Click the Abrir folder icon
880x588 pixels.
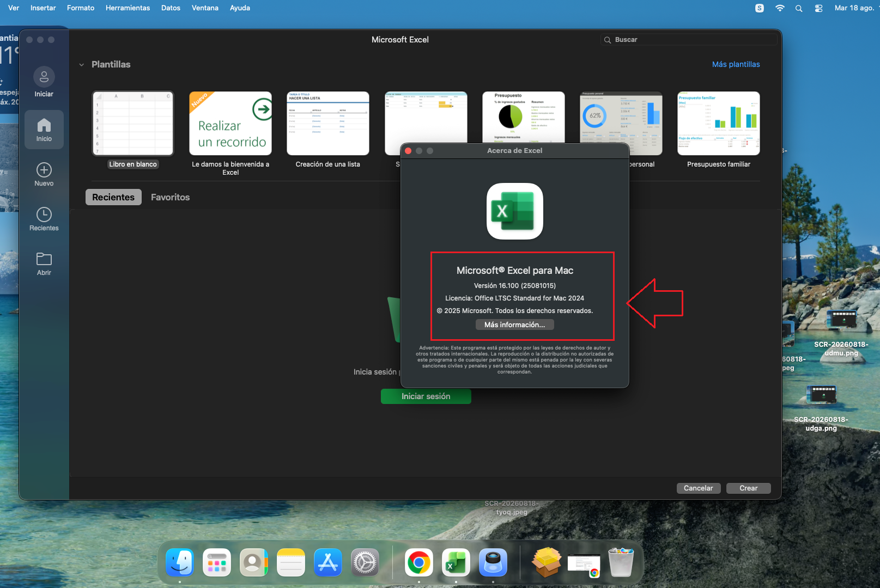point(44,259)
